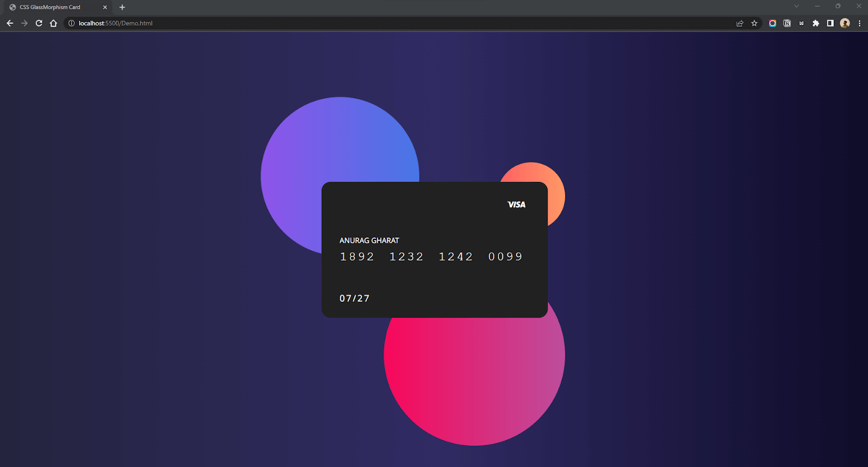Select the CSS GlassMorphism Card tab
The image size is (868, 467).
[58, 8]
